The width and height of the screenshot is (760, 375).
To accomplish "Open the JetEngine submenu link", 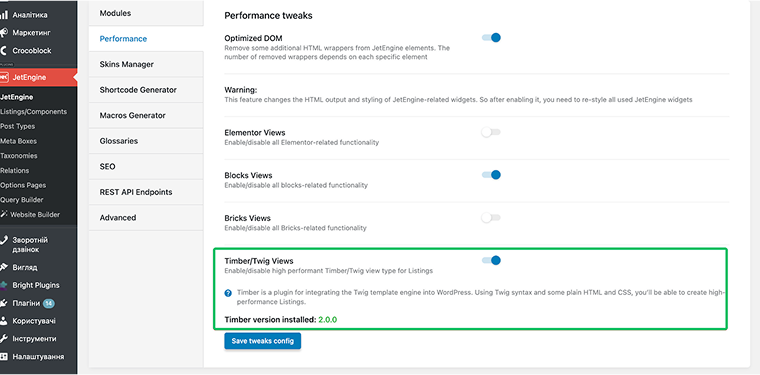I will click(x=16, y=97).
